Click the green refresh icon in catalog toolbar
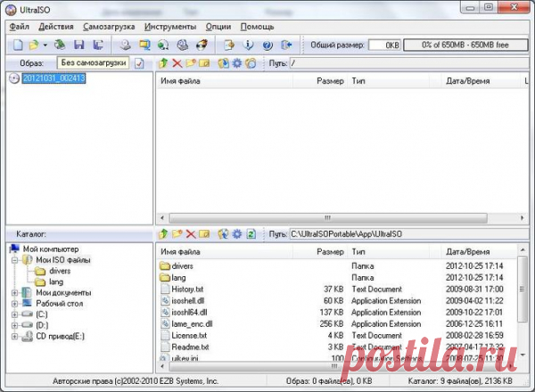The width and height of the screenshot is (535, 392). 251,233
